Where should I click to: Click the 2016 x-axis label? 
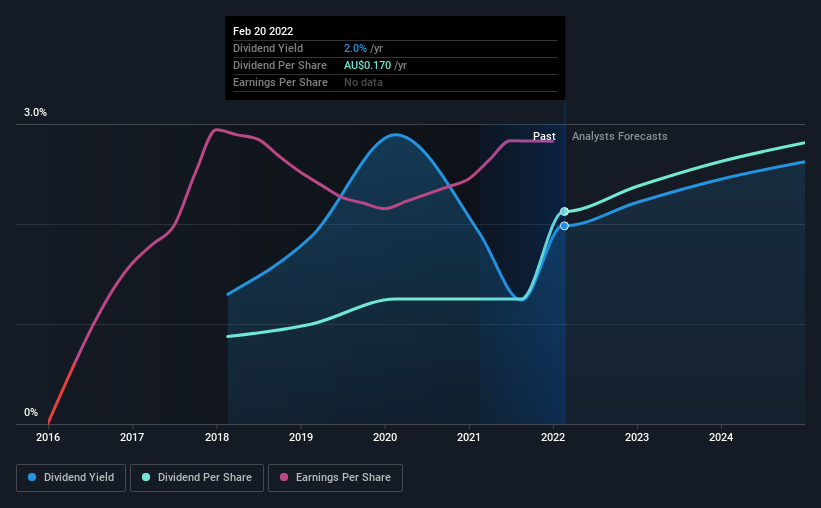48,437
